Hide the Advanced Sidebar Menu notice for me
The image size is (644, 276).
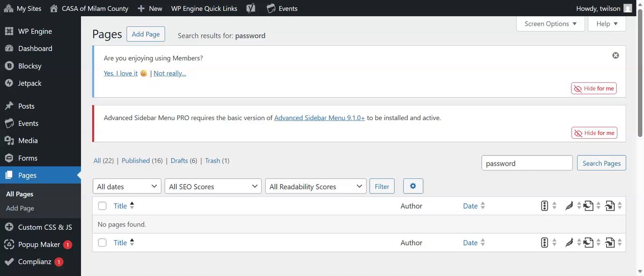(x=594, y=133)
